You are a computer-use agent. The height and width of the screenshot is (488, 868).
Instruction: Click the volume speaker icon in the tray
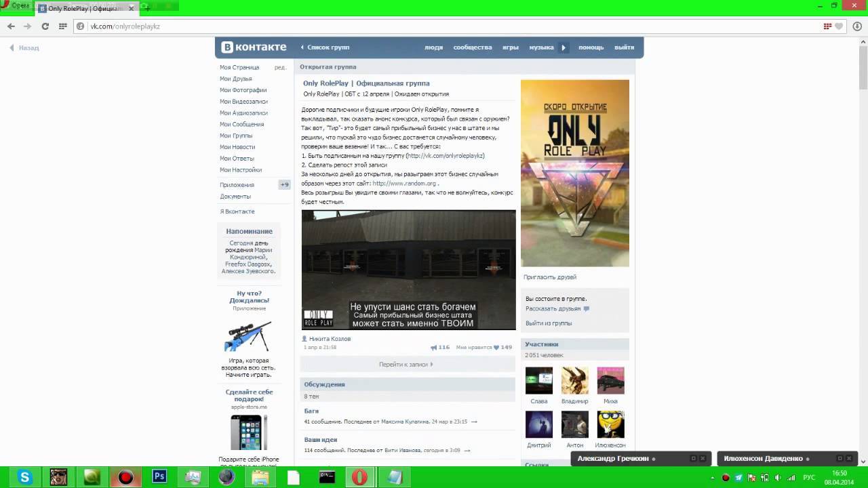click(x=778, y=477)
